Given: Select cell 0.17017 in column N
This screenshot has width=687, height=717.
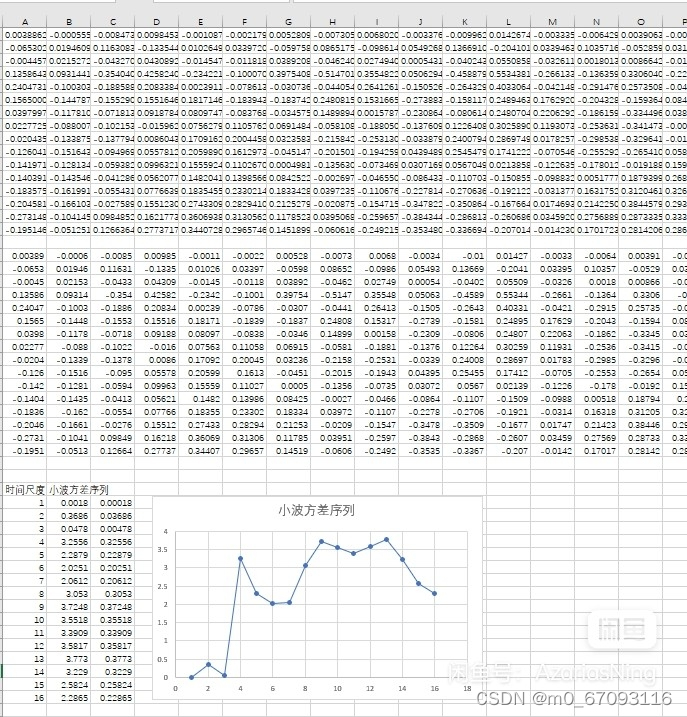Looking at the screenshot, I should tap(596, 451).
